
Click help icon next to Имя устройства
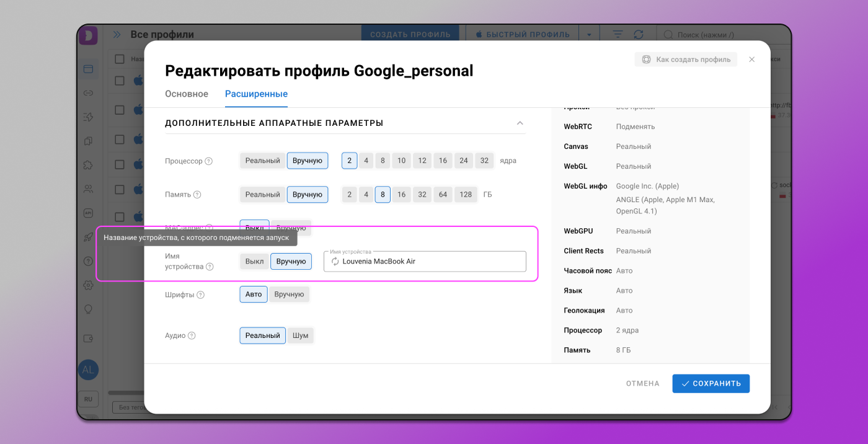(210, 267)
